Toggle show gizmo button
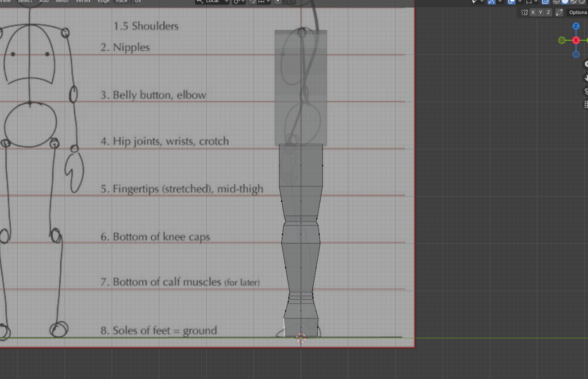 coord(492,1)
